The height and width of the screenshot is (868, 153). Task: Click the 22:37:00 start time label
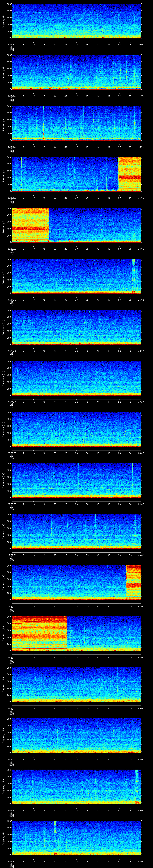12,453
